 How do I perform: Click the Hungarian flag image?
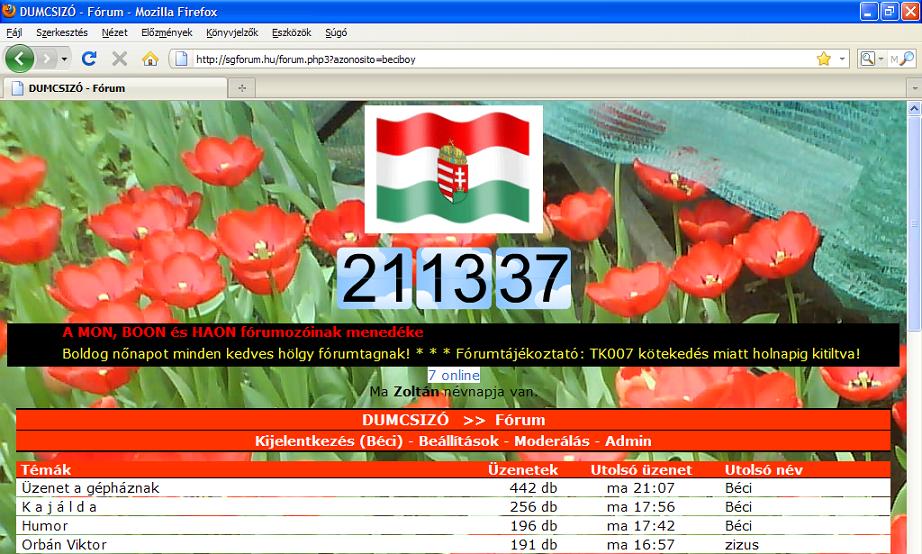pos(453,169)
